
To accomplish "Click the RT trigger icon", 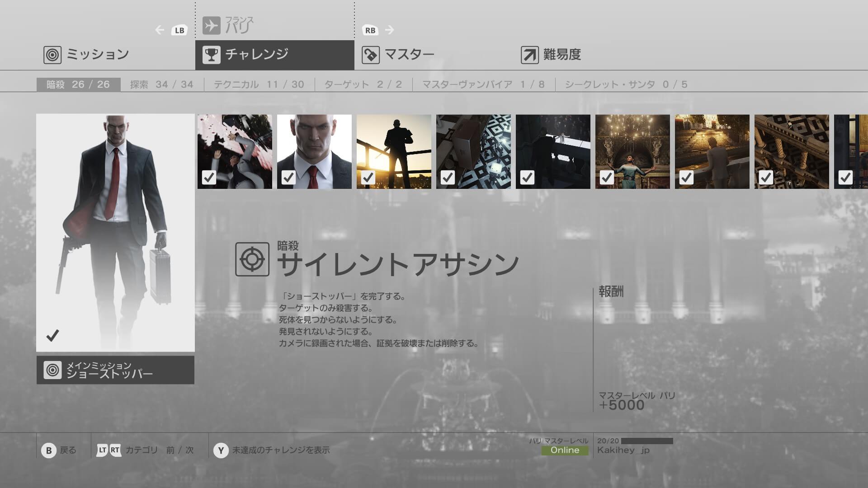I will [115, 450].
